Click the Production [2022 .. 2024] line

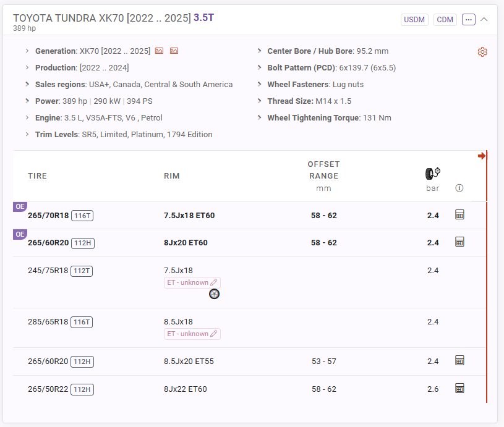(82, 68)
